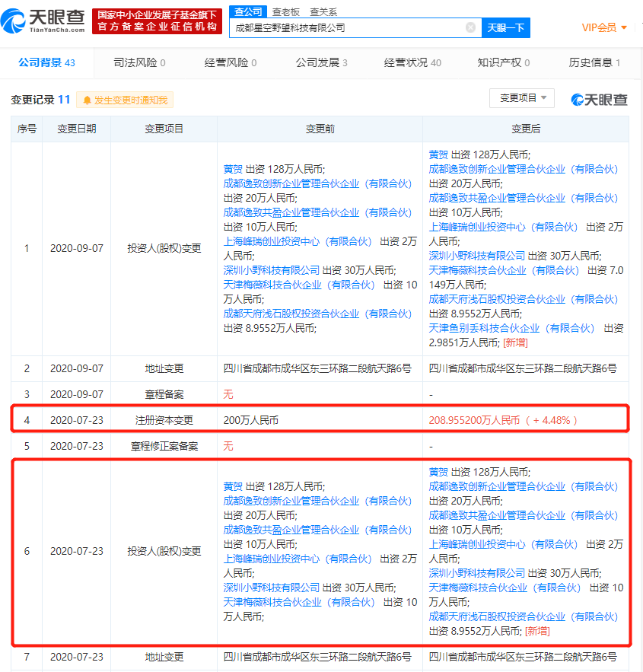
Task: Open 黄贺 link in row 1 变更后
Action: (438, 154)
